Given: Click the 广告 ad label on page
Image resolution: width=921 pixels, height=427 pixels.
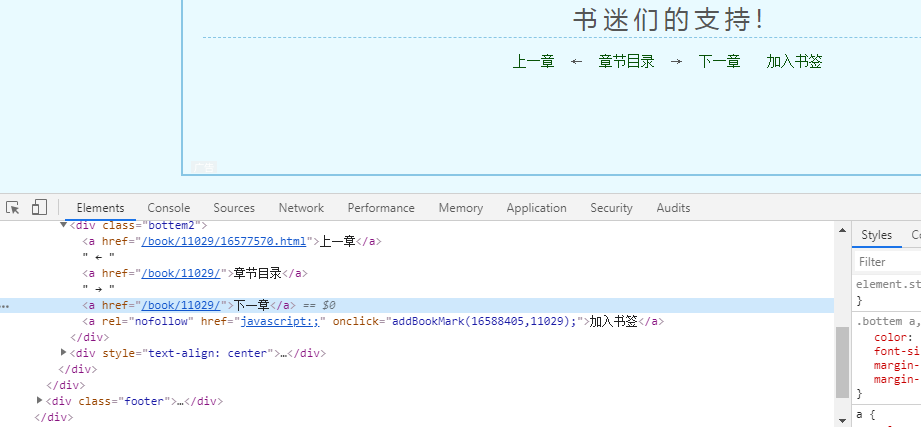Looking at the screenshot, I should click(204, 168).
